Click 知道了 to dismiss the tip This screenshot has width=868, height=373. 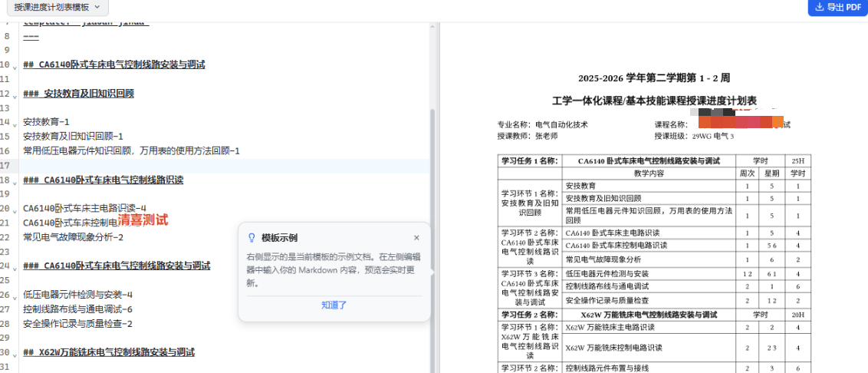point(334,305)
